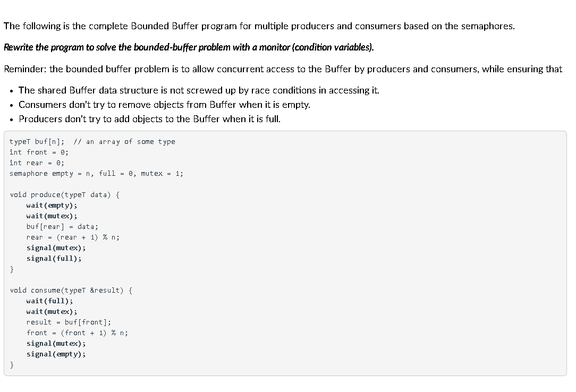
Task: Click the italic bold 'Rewrite the program' instruction
Action: click(189, 47)
